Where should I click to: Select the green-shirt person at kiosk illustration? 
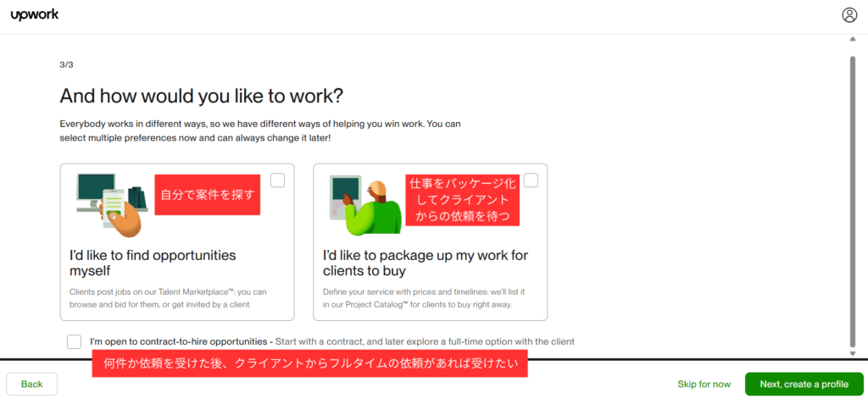(x=364, y=205)
